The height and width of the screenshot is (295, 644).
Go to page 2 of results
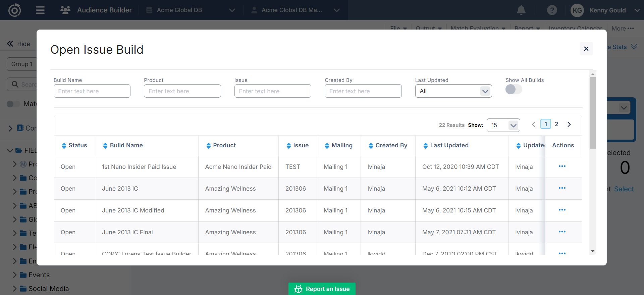click(x=556, y=124)
